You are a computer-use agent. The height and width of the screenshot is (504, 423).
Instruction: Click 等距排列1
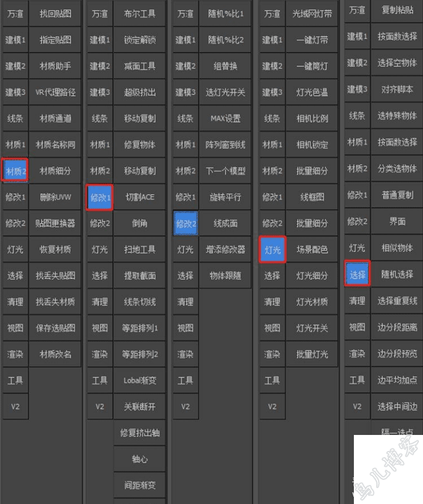pyautogui.click(x=139, y=328)
